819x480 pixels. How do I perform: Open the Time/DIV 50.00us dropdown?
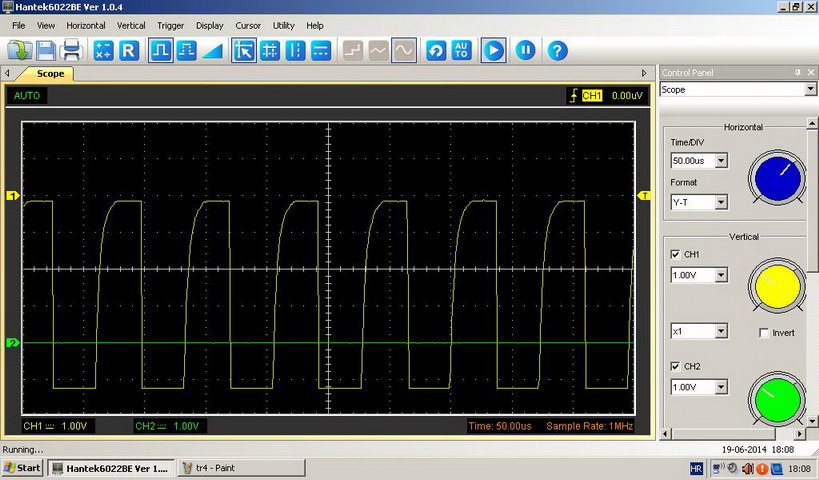pos(721,161)
